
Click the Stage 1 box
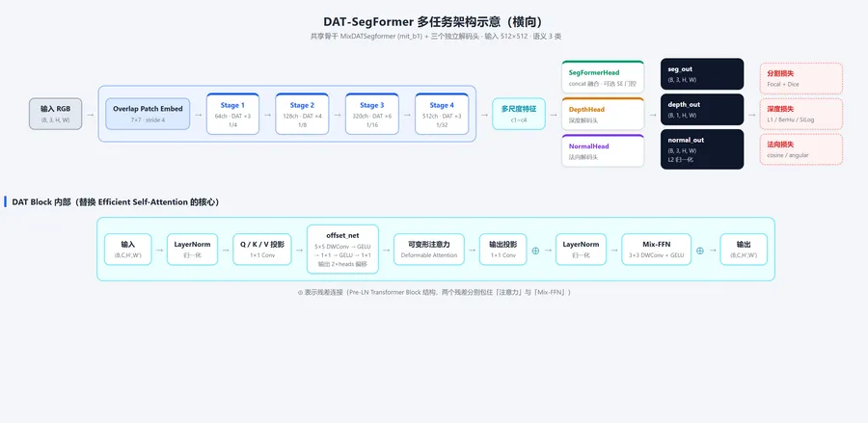click(x=232, y=114)
